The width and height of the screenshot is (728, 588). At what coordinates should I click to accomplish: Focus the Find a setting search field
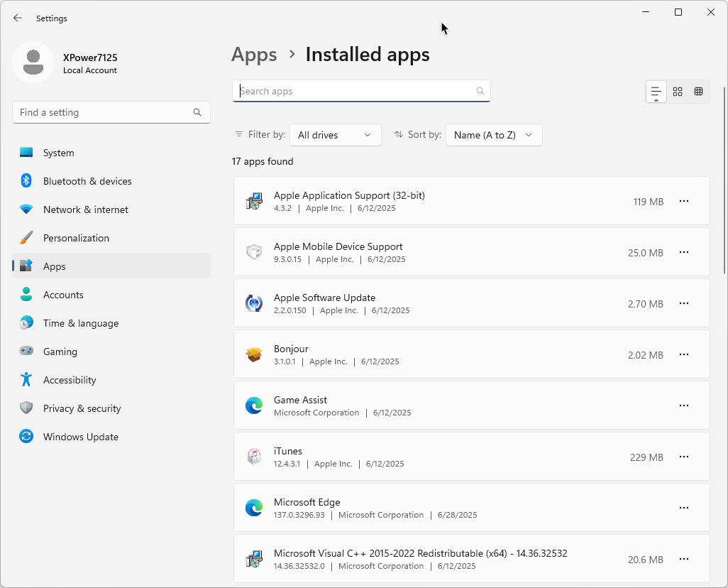click(x=103, y=112)
